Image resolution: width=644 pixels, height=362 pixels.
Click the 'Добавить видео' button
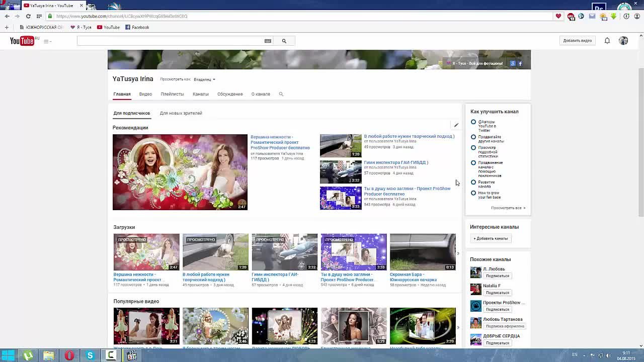point(577,41)
